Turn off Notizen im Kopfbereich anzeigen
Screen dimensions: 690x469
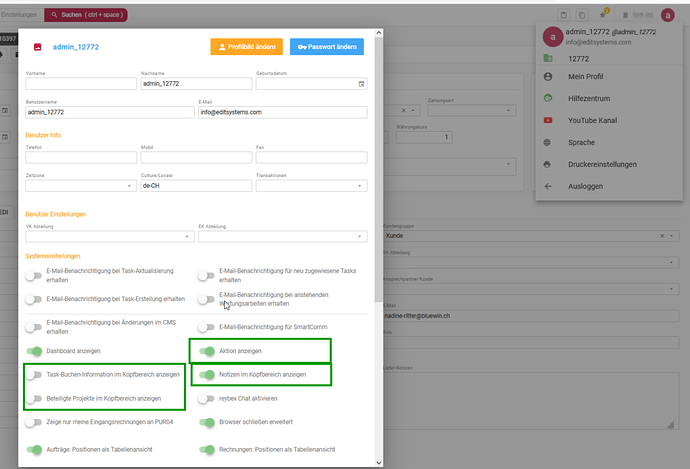[206, 375]
